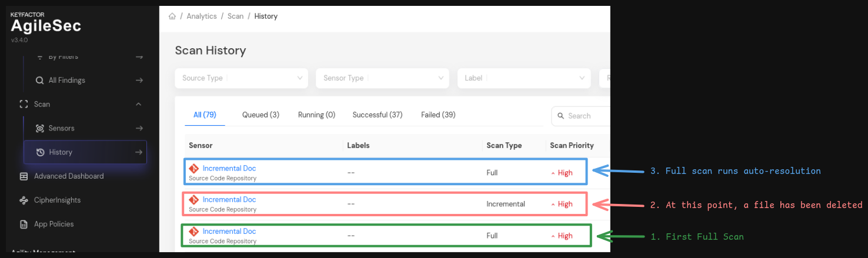
Task: Click the App Policies icon
Action: (x=24, y=225)
